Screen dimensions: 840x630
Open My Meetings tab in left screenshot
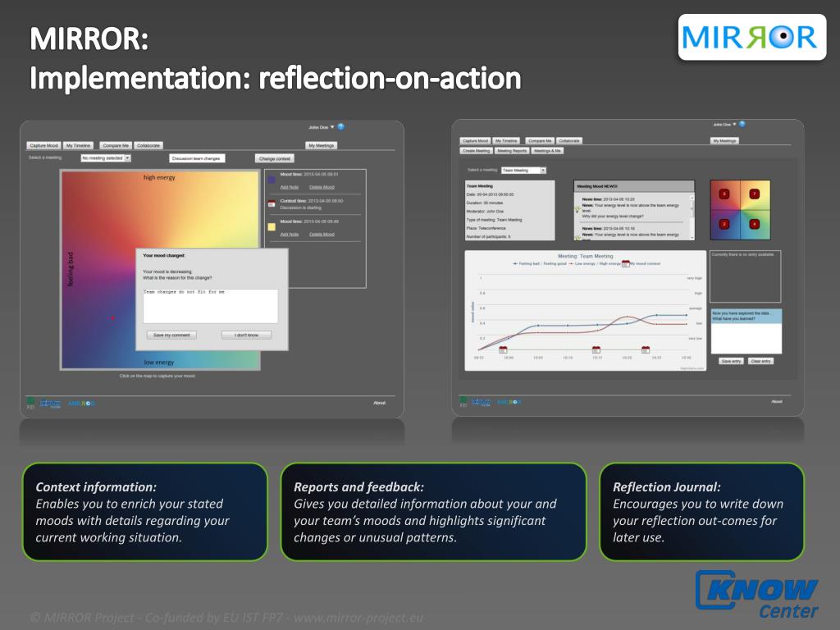coord(322,146)
